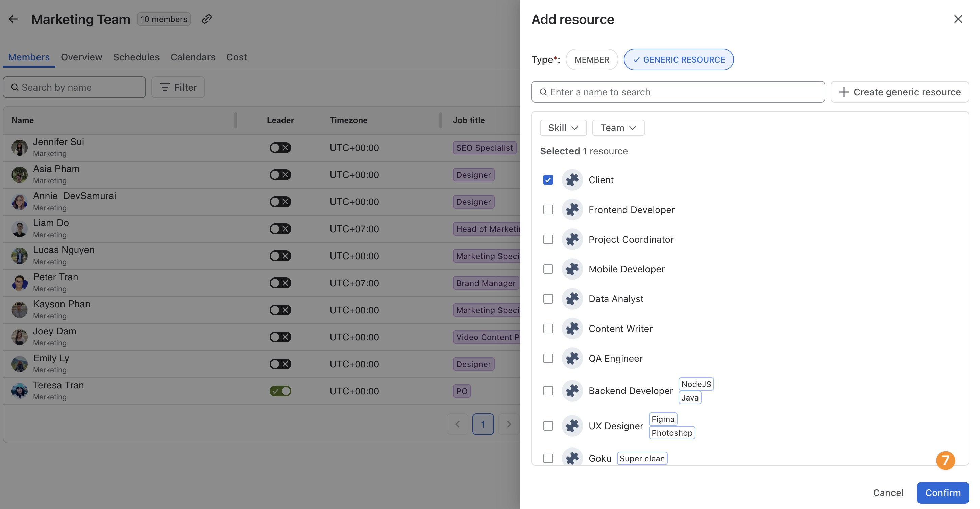Switch to the Members tab

29,57
